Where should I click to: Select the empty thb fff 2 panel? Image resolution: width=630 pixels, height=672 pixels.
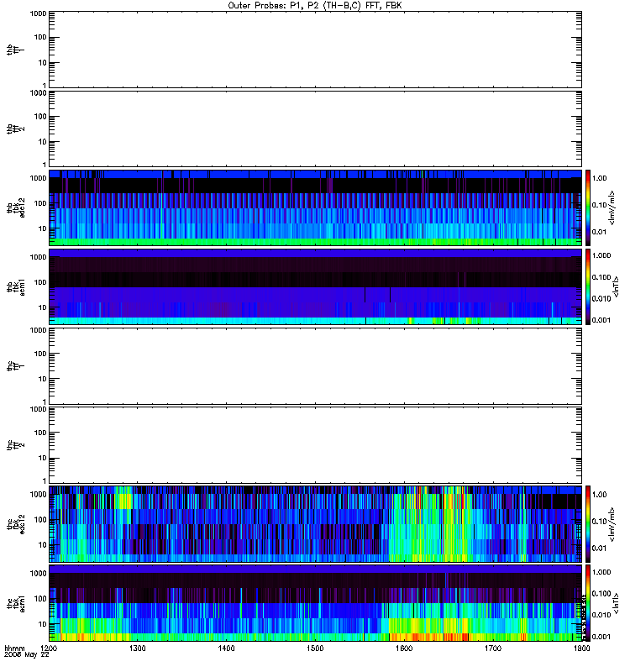coord(315,129)
